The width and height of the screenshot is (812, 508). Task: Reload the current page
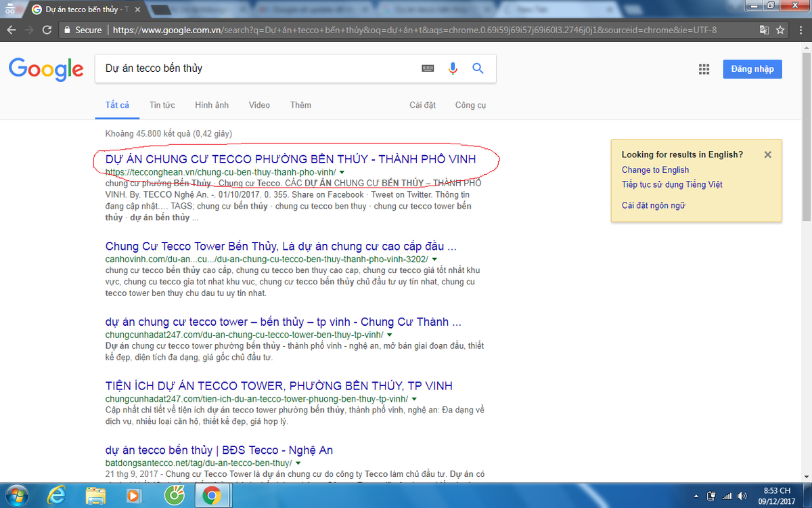(47, 30)
